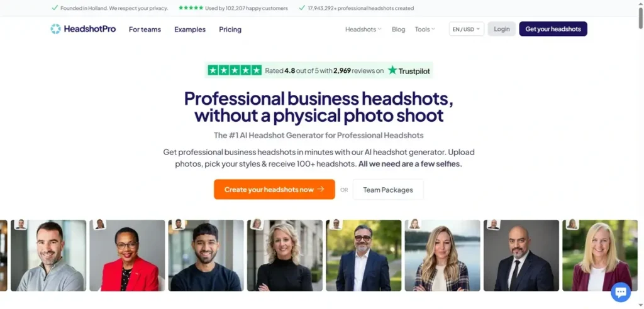Go to the Pricing page
This screenshot has height=309, width=644.
click(x=230, y=30)
